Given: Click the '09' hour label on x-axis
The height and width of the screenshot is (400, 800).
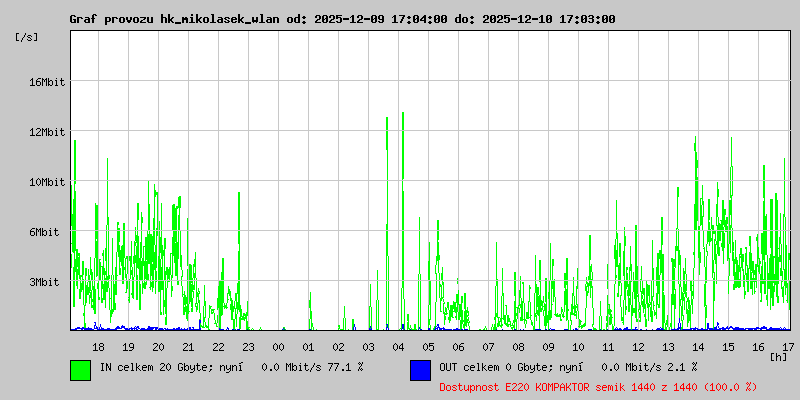Looking at the screenshot, I should (548, 347).
